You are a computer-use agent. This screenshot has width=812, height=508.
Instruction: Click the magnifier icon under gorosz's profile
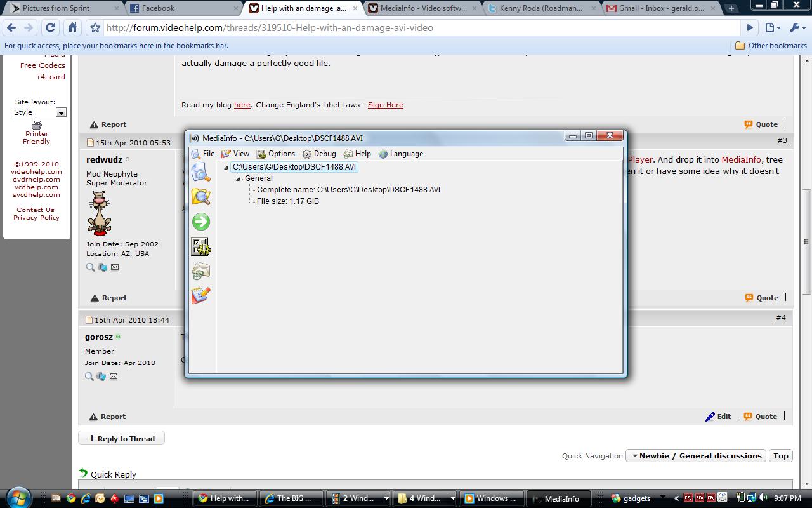[x=89, y=377]
